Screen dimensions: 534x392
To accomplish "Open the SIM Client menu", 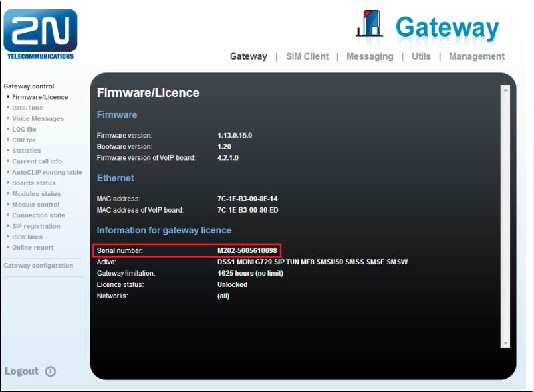I will click(x=307, y=56).
